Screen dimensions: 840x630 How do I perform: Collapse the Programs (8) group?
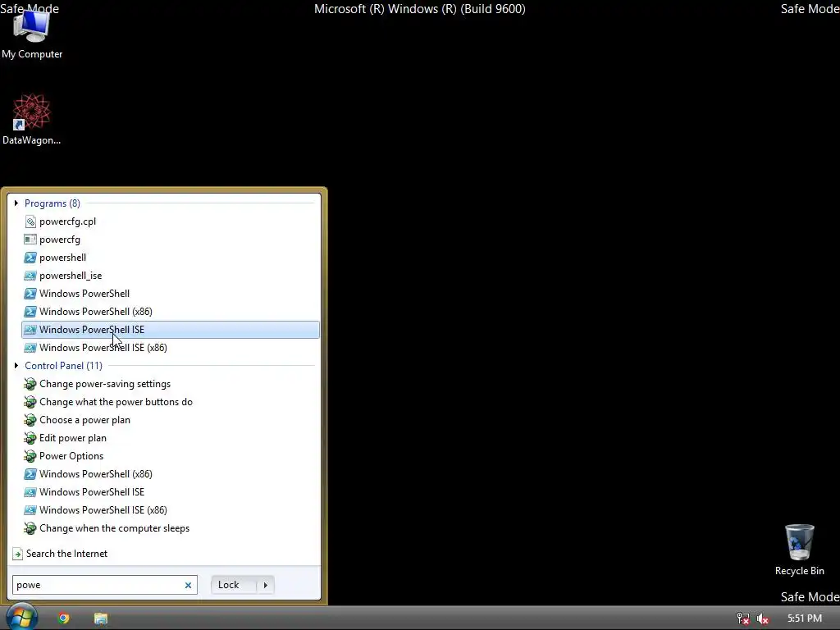click(x=16, y=203)
